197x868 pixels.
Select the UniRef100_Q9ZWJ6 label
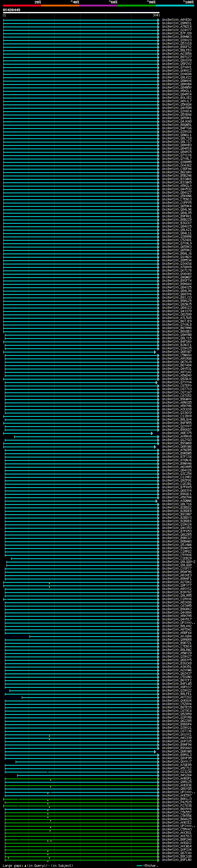click(176, 379)
